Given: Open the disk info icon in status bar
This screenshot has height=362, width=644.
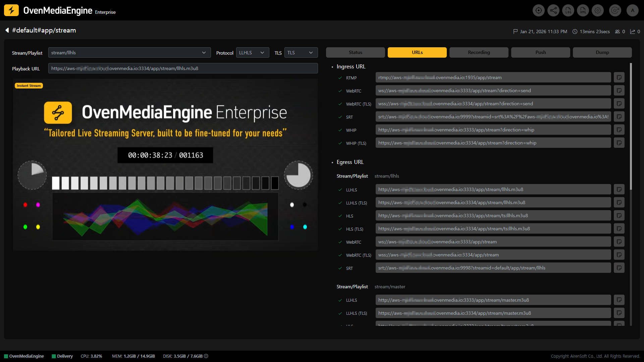Looking at the screenshot, I should coord(206,356).
